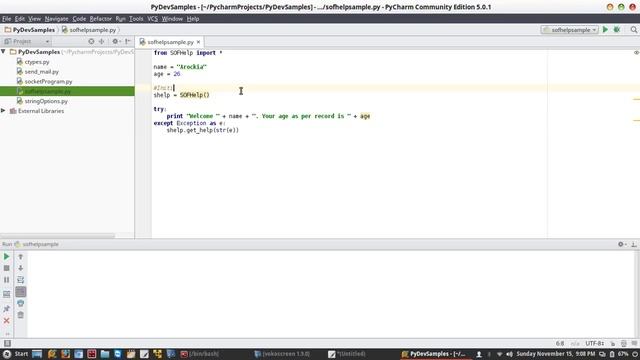Open the Edit menu
The image size is (640, 360).
tap(20, 19)
